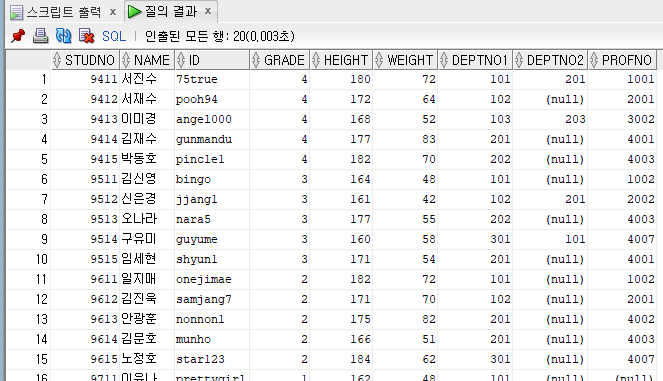The image size is (663, 381).
Task: Sort by the STUDNO column header
Action: [85, 60]
